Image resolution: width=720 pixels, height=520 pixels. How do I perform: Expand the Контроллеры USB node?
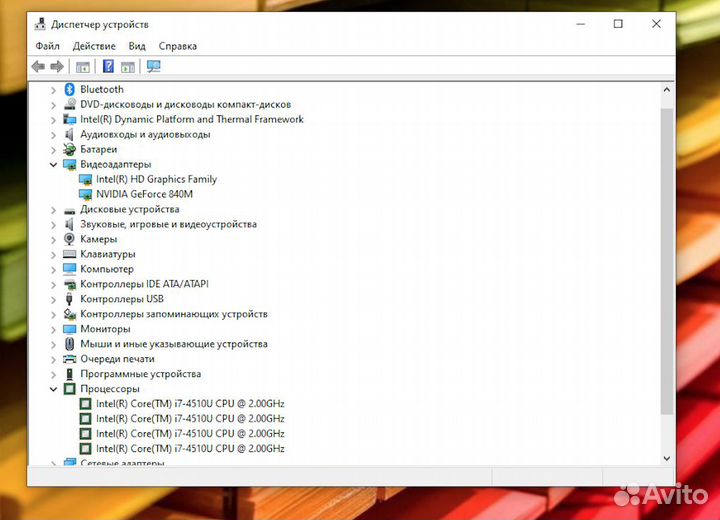53,300
